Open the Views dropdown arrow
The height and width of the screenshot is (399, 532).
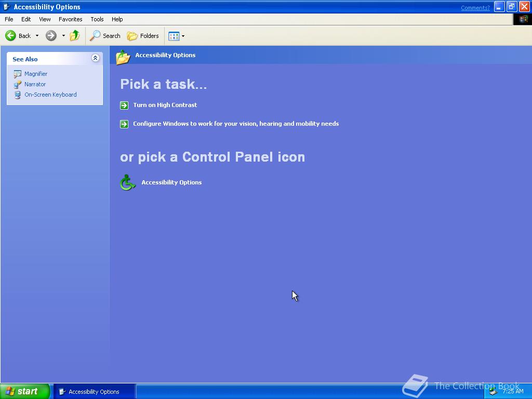point(183,36)
